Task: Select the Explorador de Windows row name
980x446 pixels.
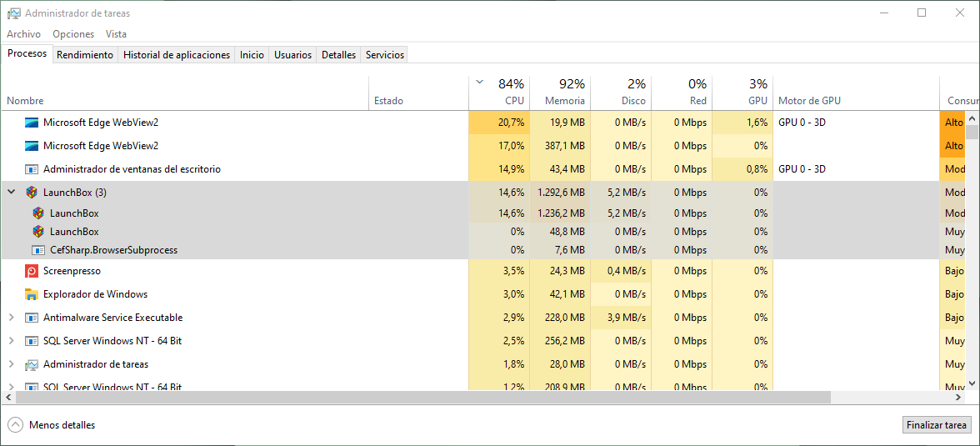Action: (x=95, y=294)
